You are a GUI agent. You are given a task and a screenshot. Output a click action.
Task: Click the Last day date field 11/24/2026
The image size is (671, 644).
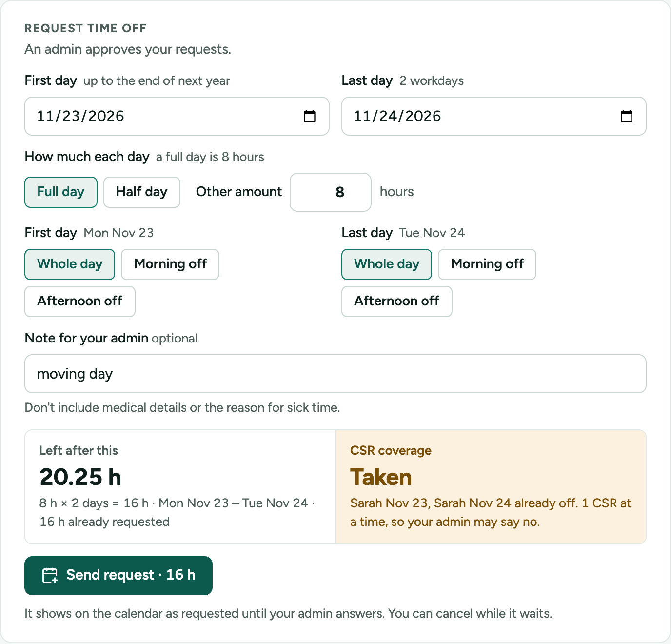click(494, 116)
